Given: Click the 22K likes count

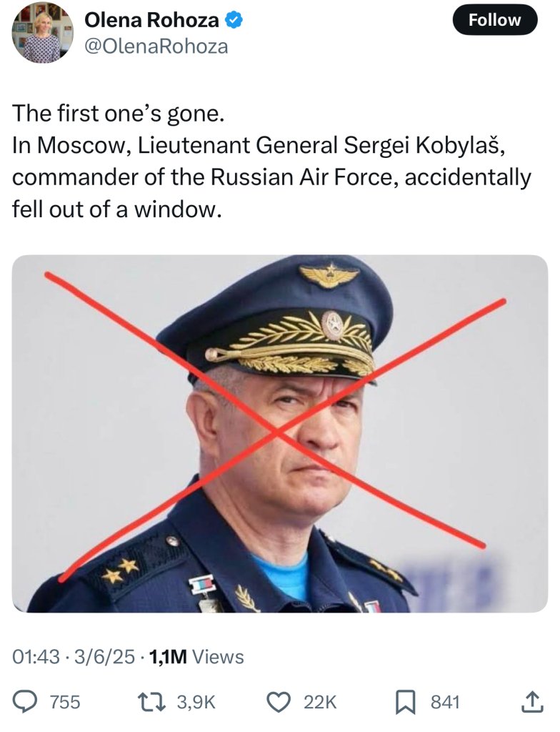Looking at the screenshot, I should (x=320, y=702).
